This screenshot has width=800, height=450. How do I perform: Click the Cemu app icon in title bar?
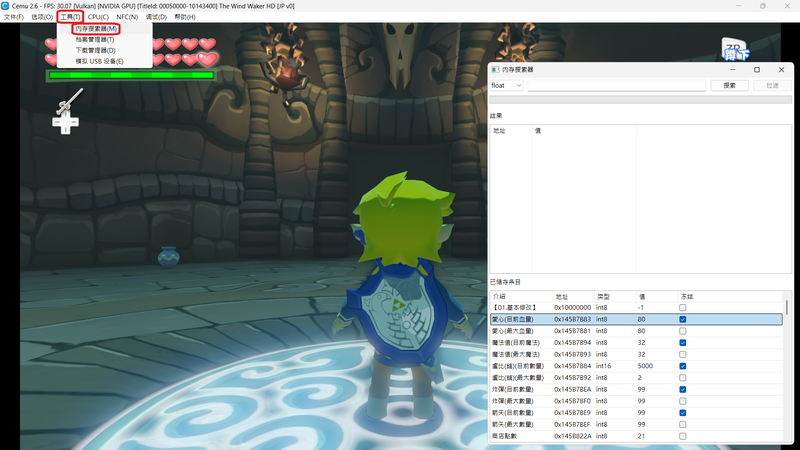pos(5,6)
